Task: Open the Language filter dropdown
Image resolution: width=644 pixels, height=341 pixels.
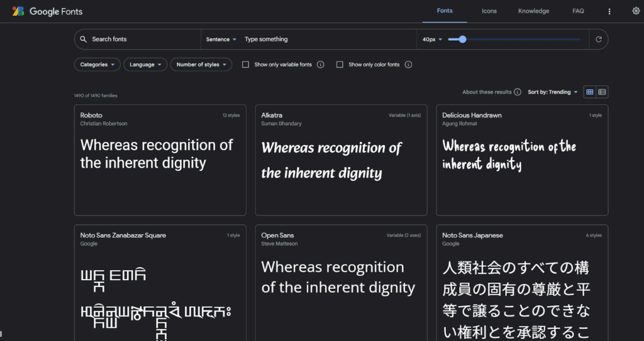Action: pyautogui.click(x=145, y=65)
